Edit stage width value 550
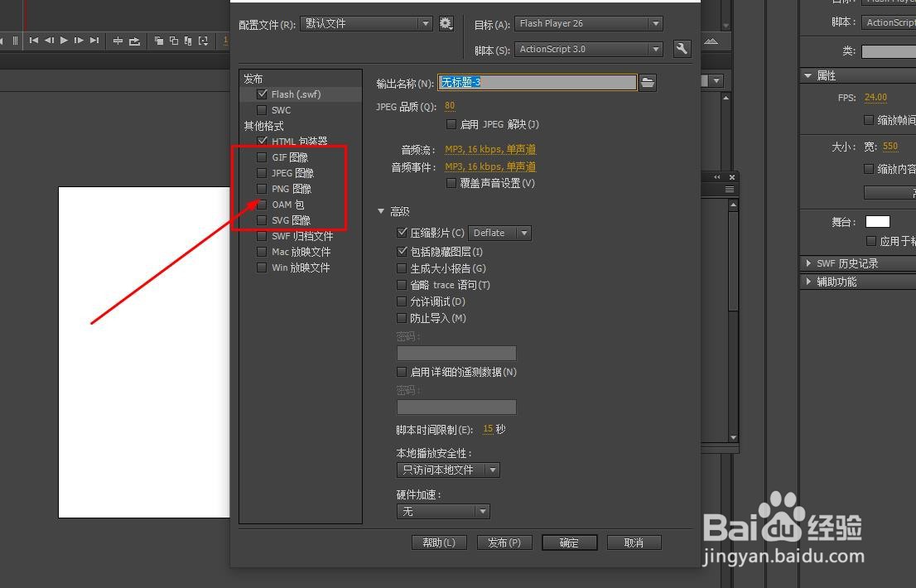This screenshot has height=588, width=916. (x=890, y=147)
